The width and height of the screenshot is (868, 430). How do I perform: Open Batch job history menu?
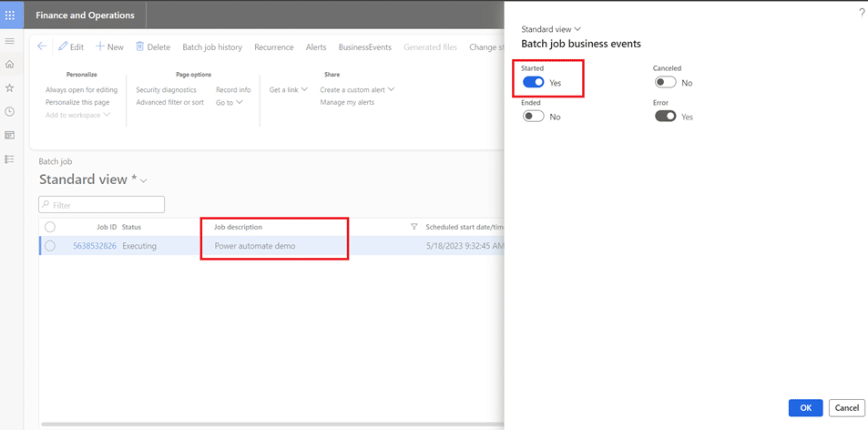click(212, 47)
